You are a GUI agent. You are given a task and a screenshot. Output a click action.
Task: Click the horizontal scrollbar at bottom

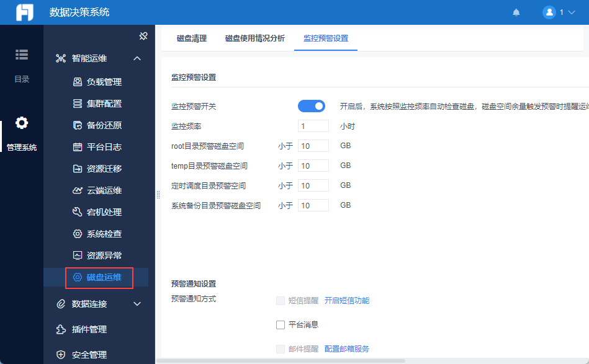point(281,361)
